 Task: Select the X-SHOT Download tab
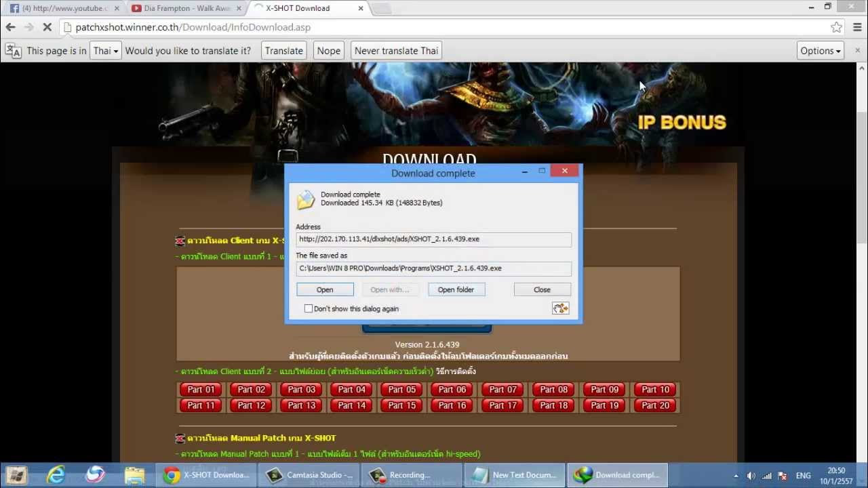[309, 8]
